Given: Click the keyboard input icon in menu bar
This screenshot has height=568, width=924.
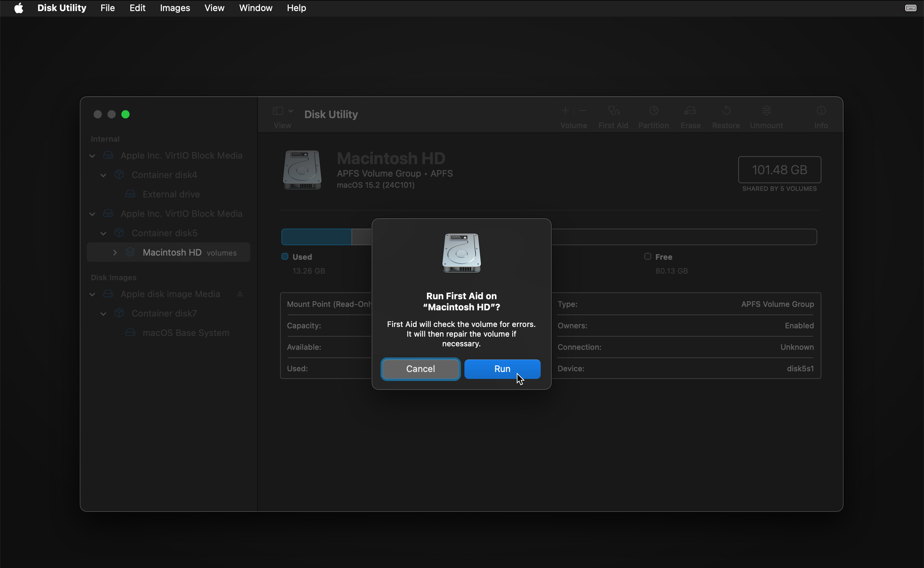Looking at the screenshot, I should [910, 8].
